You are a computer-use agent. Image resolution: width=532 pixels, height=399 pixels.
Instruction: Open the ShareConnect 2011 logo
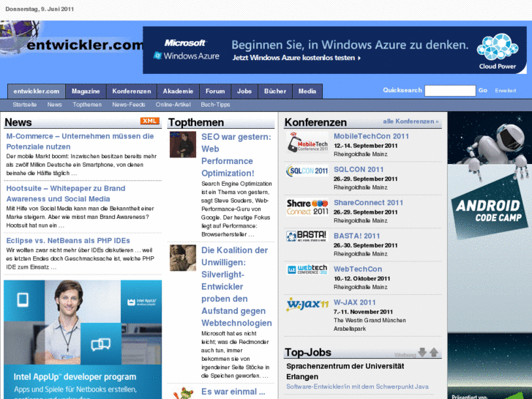tap(307, 206)
